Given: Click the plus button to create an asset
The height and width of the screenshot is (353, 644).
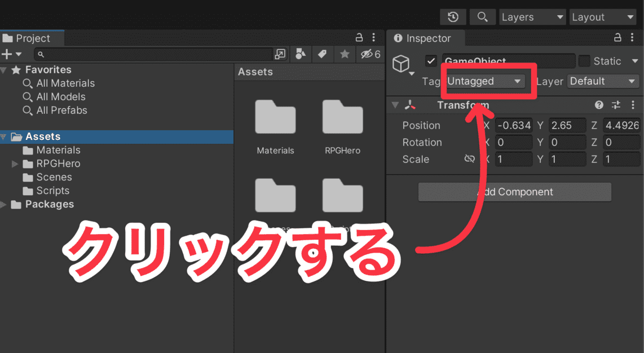Looking at the screenshot, I should 7,54.
